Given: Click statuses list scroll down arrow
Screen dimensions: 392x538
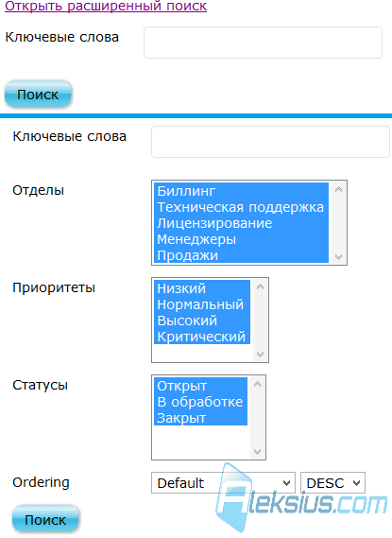Looking at the screenshot, I should pyautogui.click(x=257, y=451).
